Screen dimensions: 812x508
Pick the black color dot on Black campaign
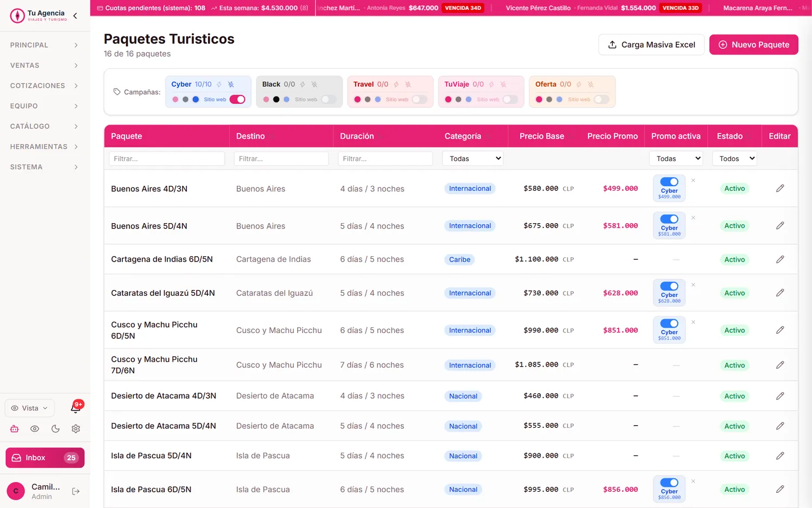(276, 100)
